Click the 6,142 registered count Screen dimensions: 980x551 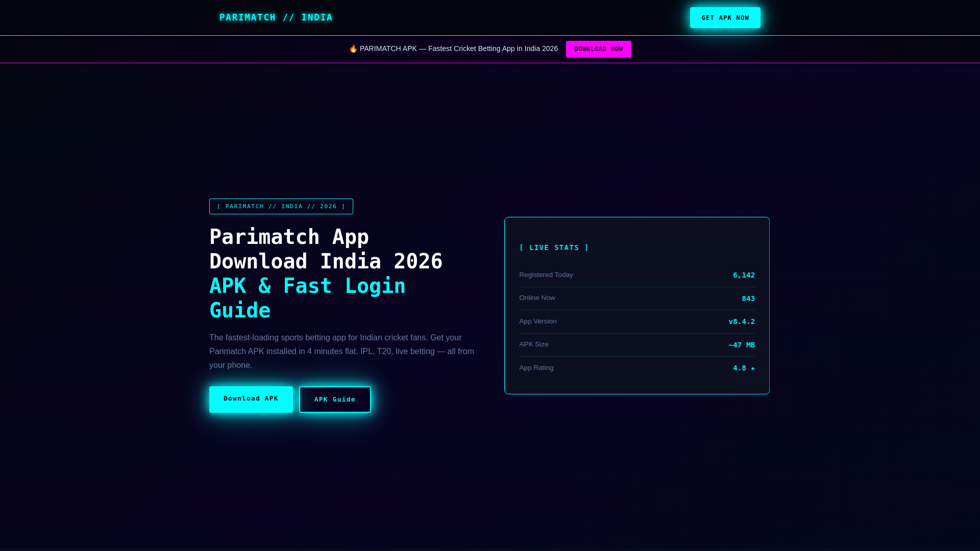click(743, 275)
